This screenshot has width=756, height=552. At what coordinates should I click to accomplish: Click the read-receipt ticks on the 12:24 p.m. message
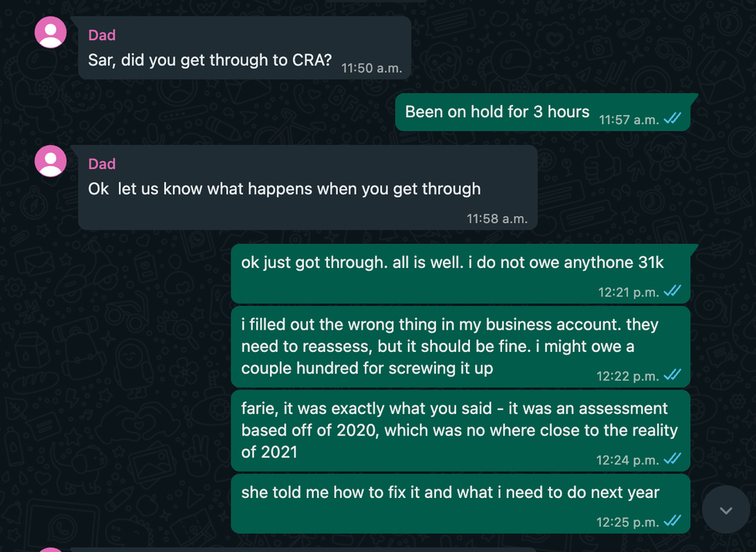click(672, 459)
